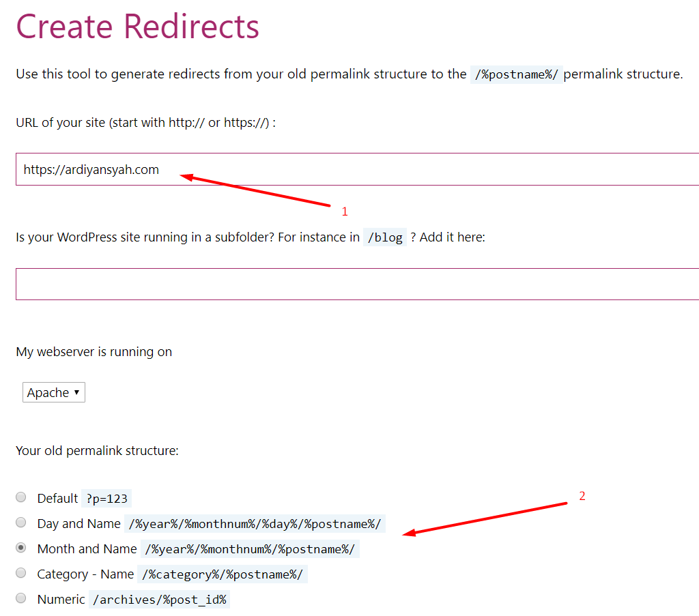
Task: Click the /blog code example
Action: coord(385,237)
